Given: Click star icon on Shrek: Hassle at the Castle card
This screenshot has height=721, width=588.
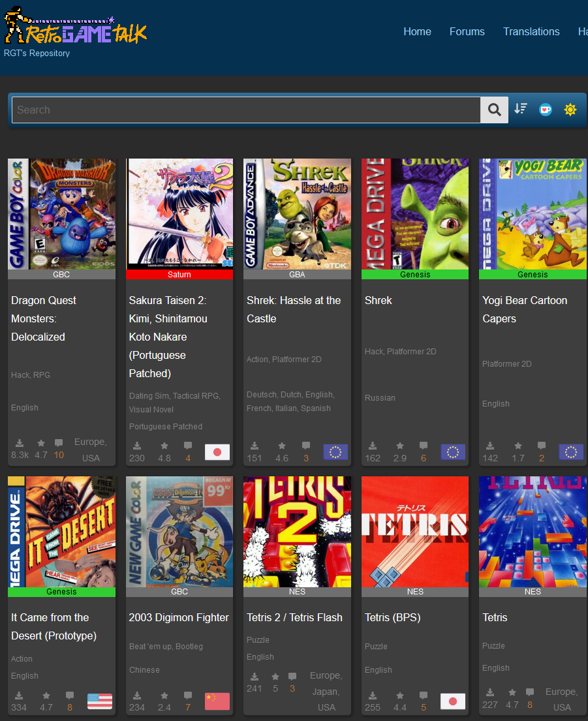Looking at the screenshot, I should [x=282, y=446].
